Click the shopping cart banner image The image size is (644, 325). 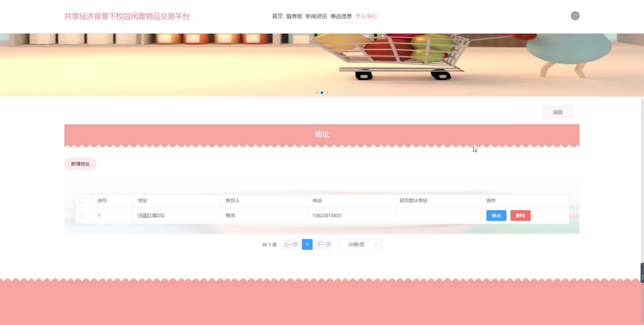[322, 65]
